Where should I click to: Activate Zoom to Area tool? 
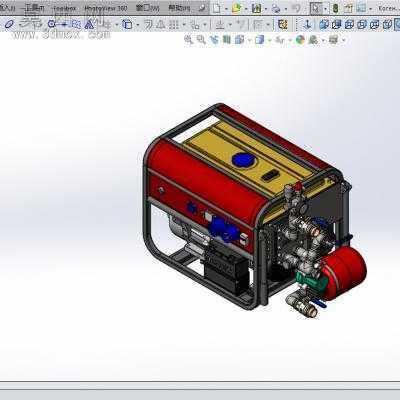point(201,40)
